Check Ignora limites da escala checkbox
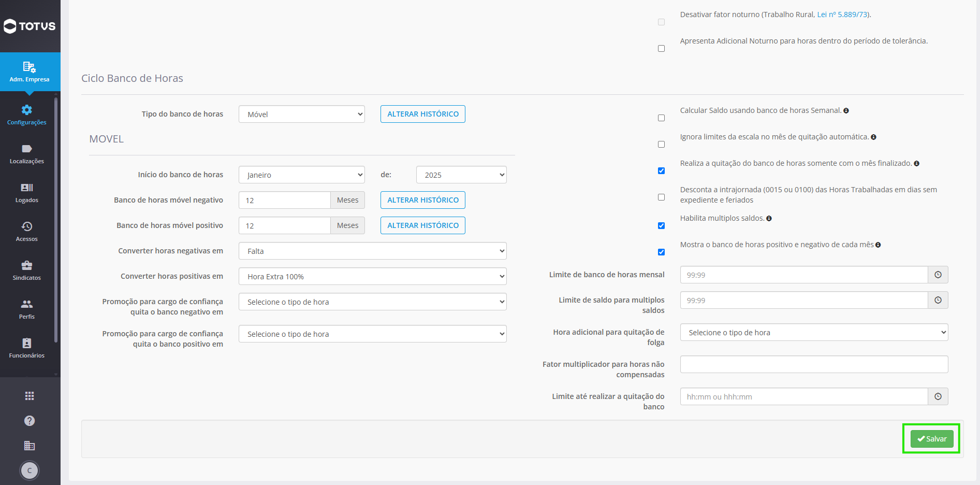 point(661,145)
